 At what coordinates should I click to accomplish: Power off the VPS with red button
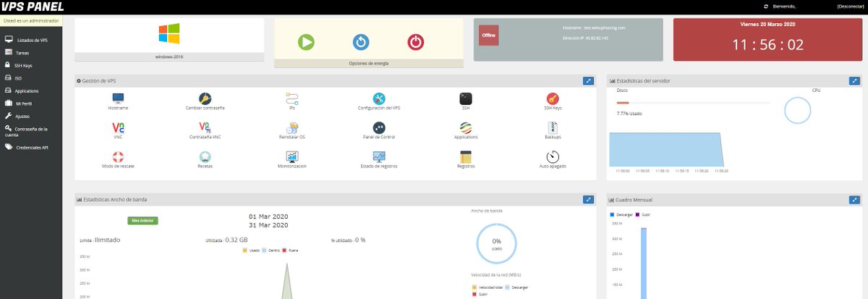(x=415, y=42)
